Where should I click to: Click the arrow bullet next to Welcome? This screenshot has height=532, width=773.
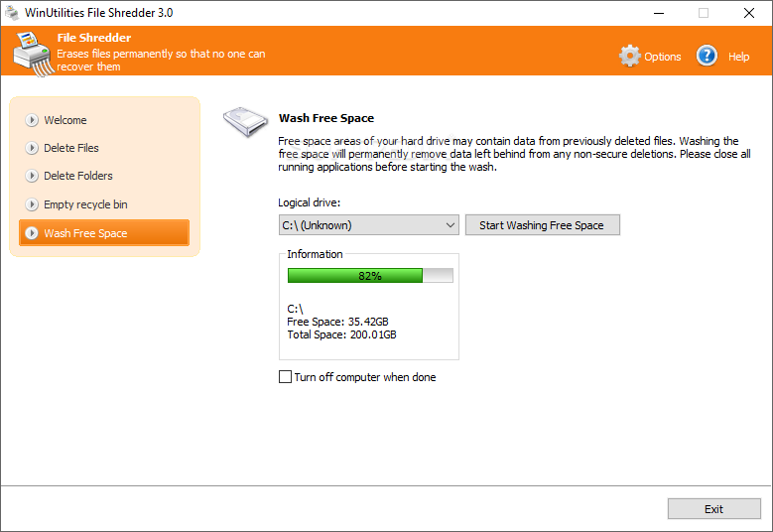(x=32, y=120)
